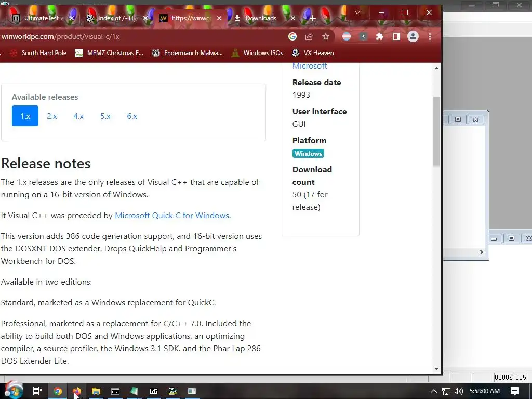Open the tab search chevron

point(357,12)
